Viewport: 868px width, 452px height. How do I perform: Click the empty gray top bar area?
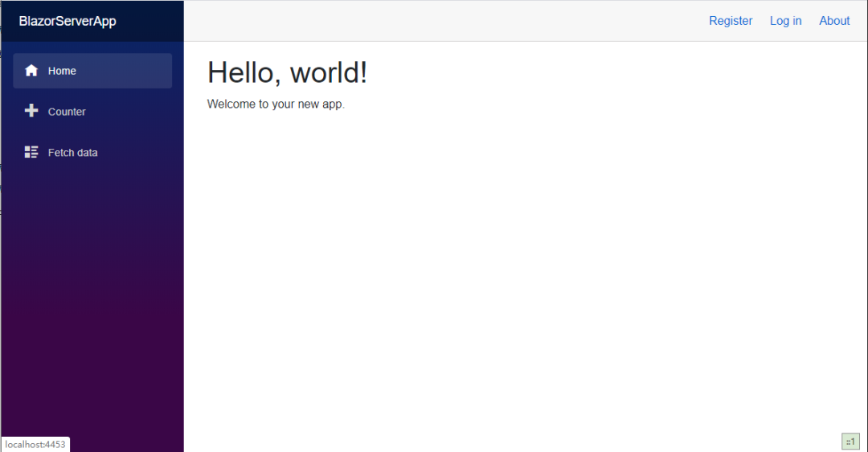click(442, 21)
